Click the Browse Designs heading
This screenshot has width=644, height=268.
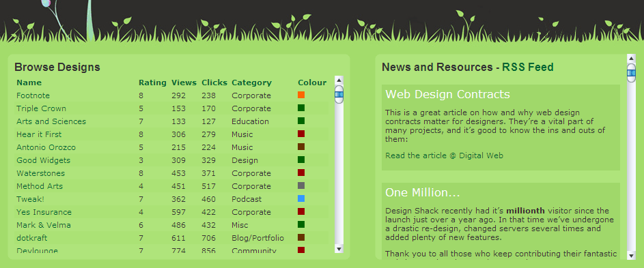click(57, 67)
